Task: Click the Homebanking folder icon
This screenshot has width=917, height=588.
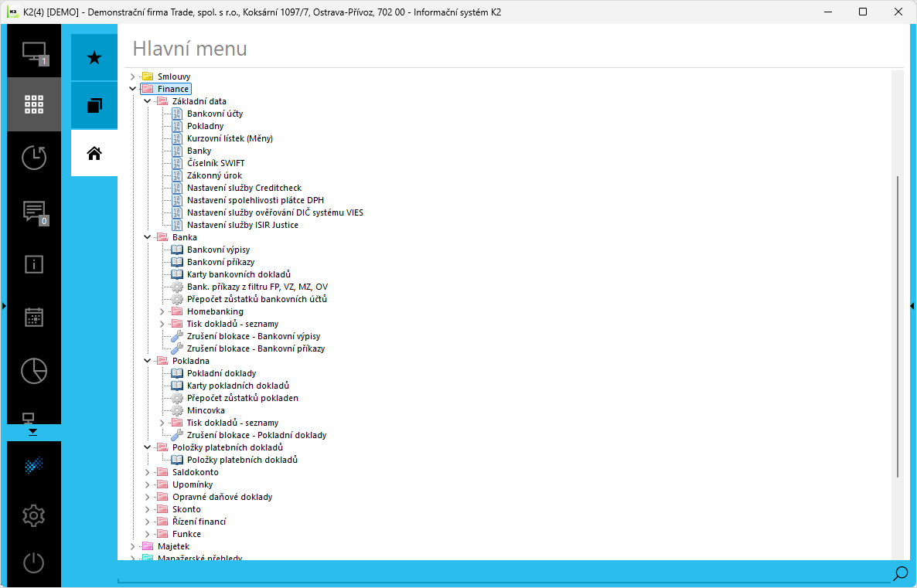Action: pos(176,311)
